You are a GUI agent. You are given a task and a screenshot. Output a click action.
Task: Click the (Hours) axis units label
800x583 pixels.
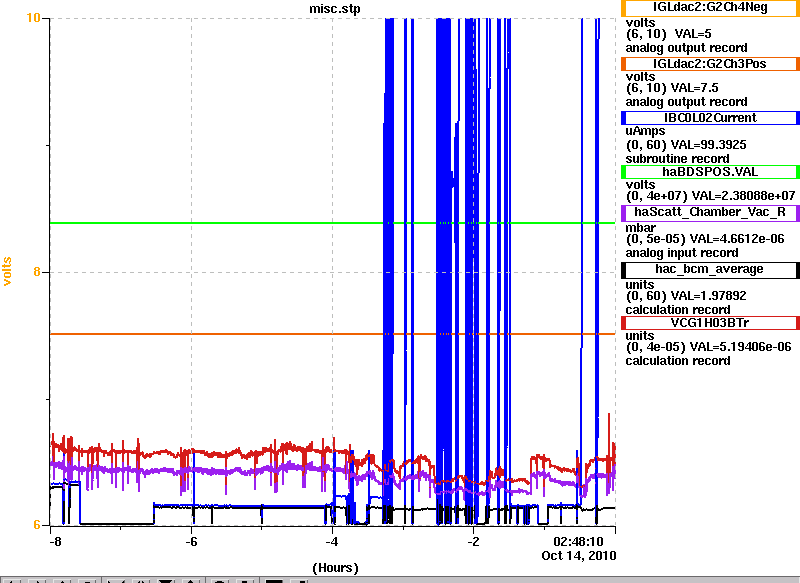click(x=335, y=568)
